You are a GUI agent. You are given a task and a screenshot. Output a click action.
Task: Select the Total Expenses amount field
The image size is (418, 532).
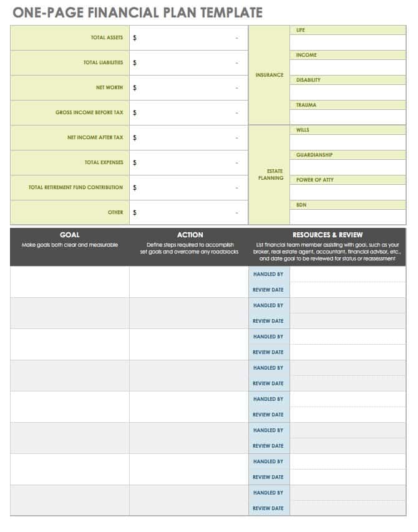188,163
